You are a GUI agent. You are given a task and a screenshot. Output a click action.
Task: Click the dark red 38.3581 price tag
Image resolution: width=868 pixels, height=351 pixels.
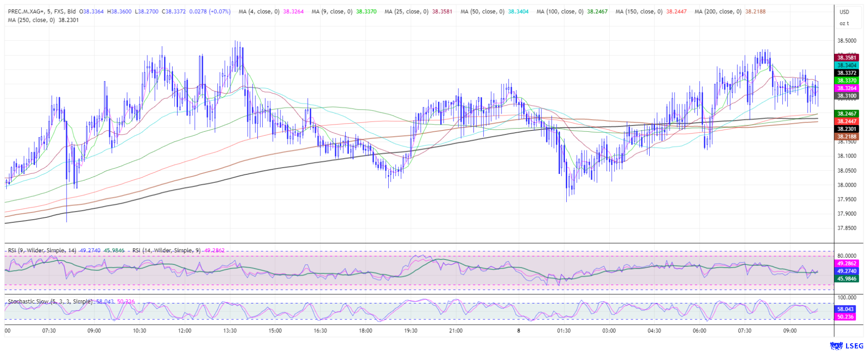[x=846, y=58]
